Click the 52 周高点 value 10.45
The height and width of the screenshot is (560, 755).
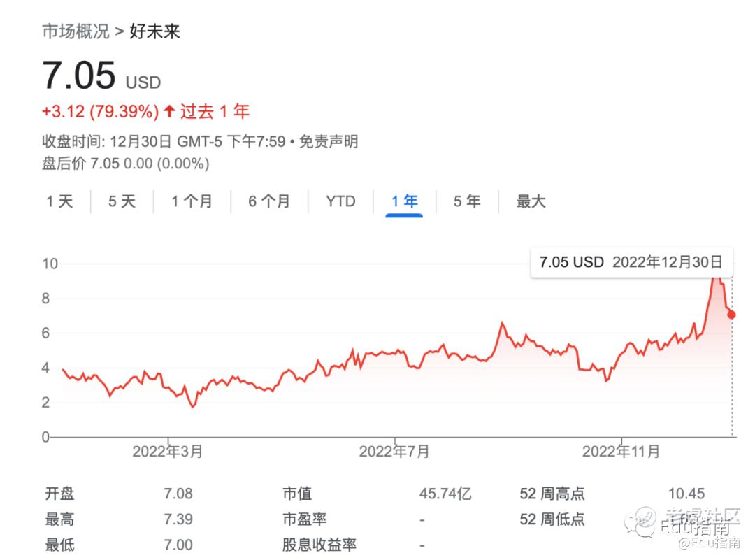686,494
